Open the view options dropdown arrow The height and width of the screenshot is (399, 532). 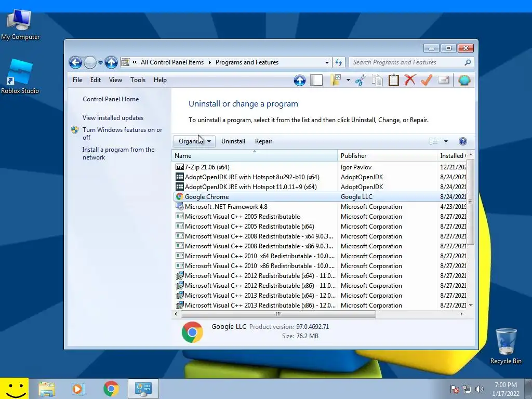point(446,141)
